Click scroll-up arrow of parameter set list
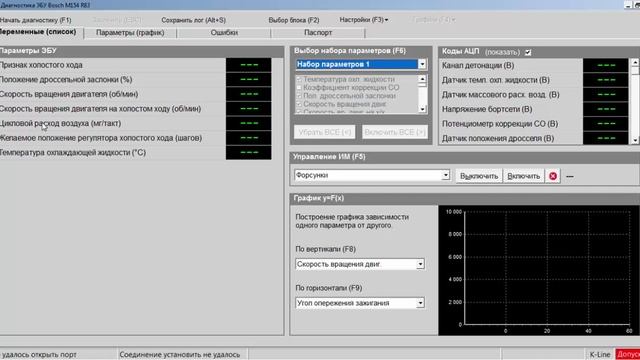The image size is (640, 360). [x=422, y=78]
